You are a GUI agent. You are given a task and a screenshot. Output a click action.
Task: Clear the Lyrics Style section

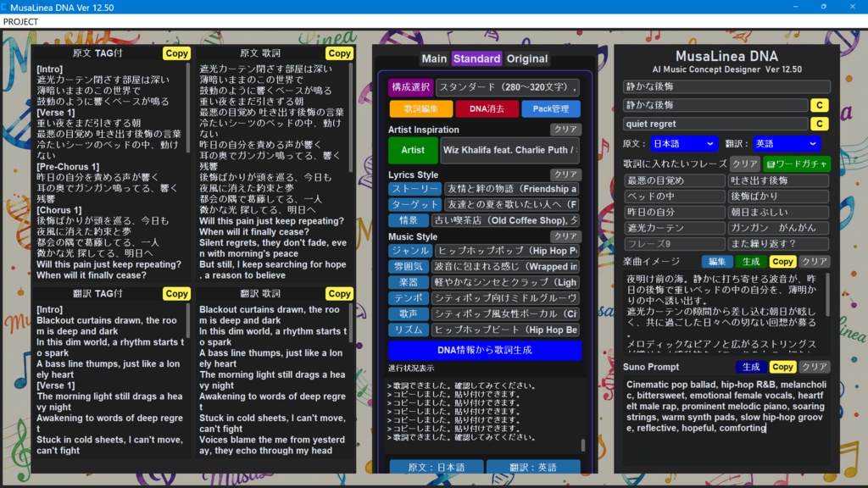565,175
